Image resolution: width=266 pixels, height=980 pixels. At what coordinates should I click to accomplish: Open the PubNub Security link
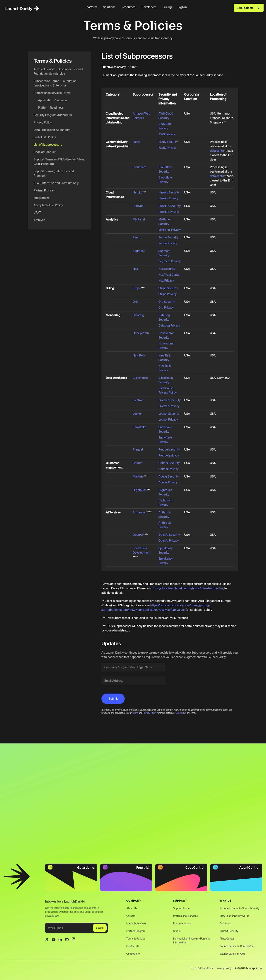pyautogui.click(x=169, y=206)
